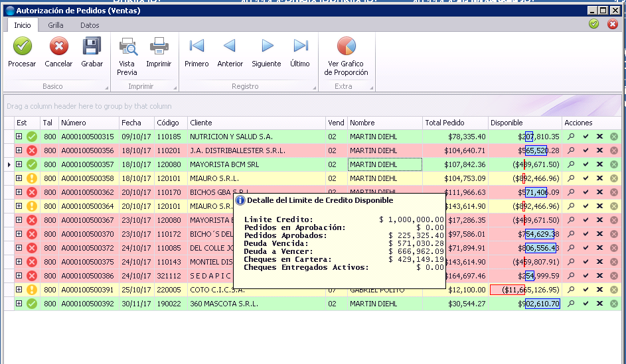
Task: Expand row of order A000100500315
Action: [19, 137]
